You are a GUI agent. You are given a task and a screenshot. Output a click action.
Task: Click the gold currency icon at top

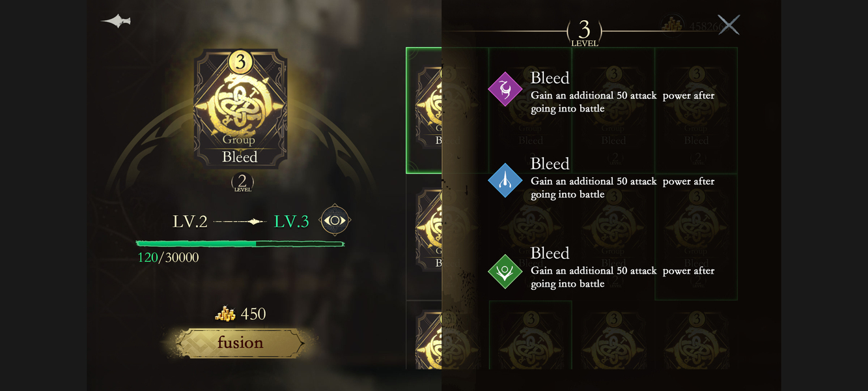tap(673, 25)
